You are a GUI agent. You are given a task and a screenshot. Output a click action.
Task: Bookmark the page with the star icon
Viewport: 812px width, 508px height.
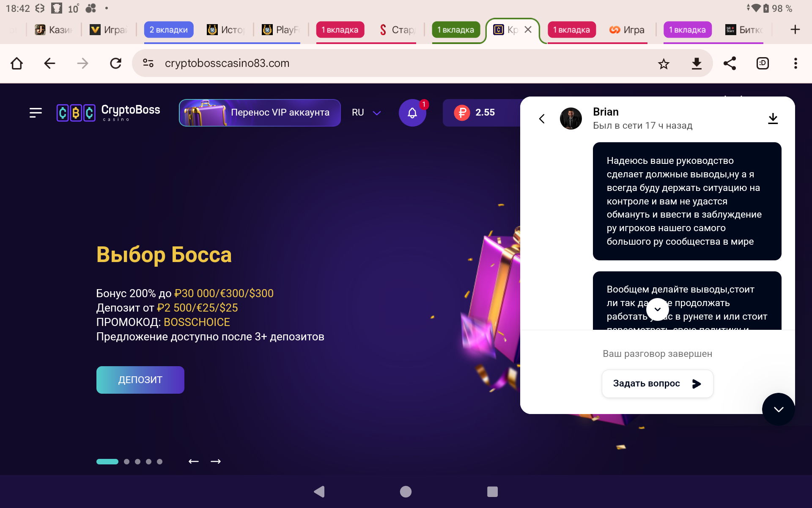[664, 63]
